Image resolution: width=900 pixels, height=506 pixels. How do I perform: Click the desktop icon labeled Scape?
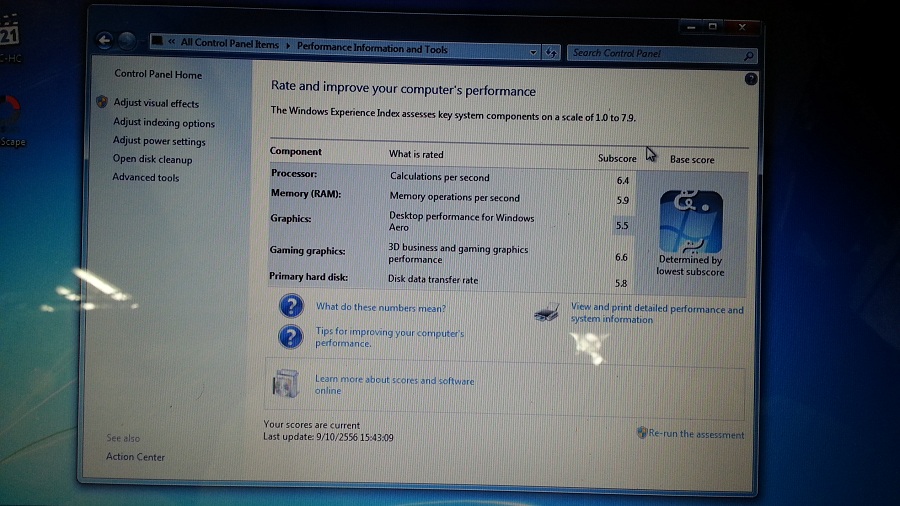pos(11,120)
